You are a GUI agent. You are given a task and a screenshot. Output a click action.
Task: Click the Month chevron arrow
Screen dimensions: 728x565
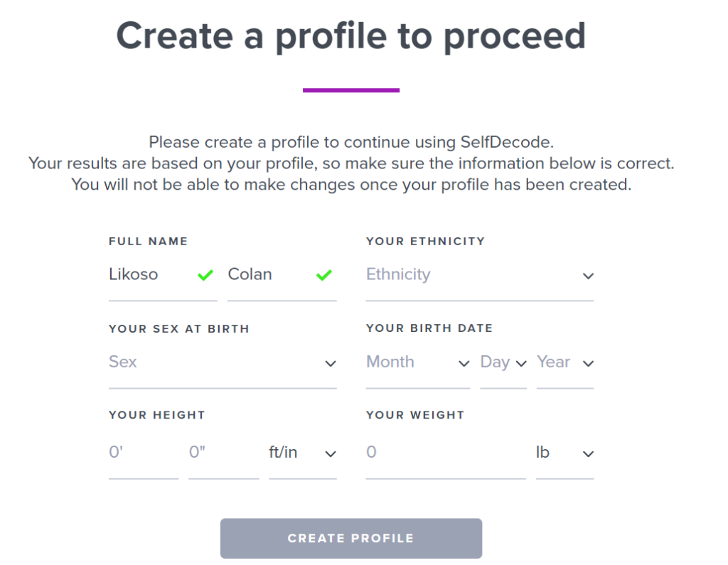[x=464, y=363]
